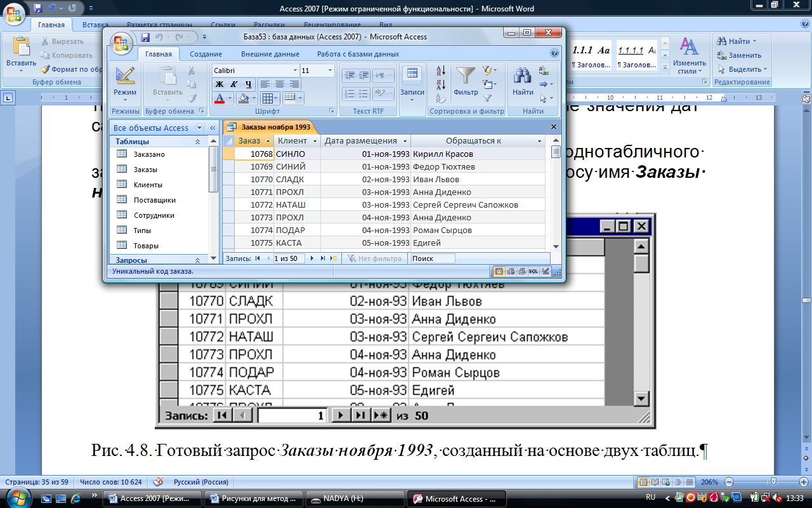Image resolution: width=812 pixels, height=508 pixels.
Task: Open Все объекты Access navigation dropdown
Action: tap(199, 128)
